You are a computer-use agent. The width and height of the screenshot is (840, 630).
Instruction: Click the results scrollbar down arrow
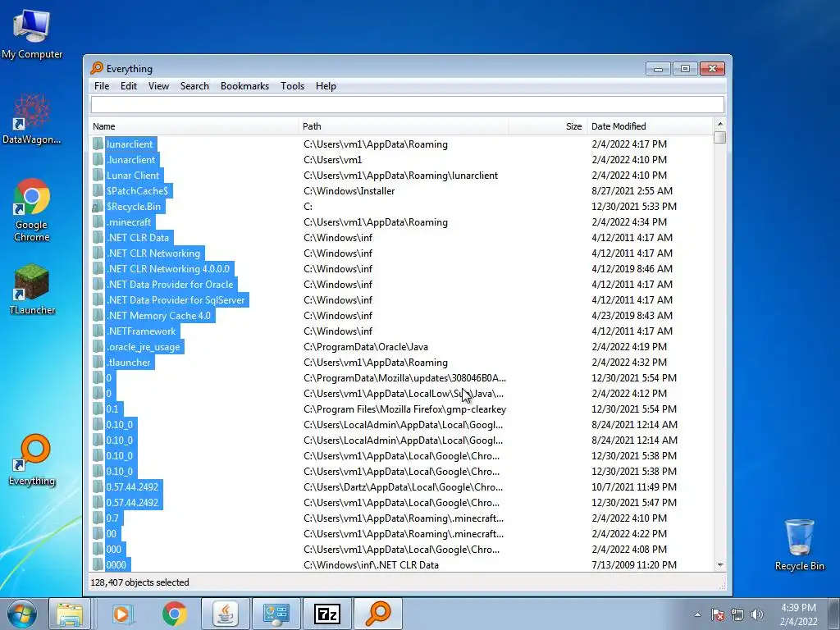tap(720, 565)
